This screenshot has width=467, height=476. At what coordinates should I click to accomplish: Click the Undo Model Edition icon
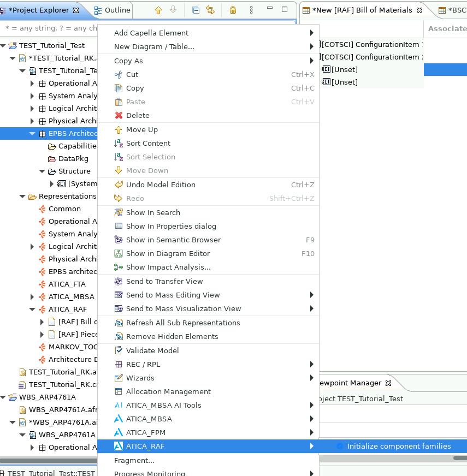[119, 185]
